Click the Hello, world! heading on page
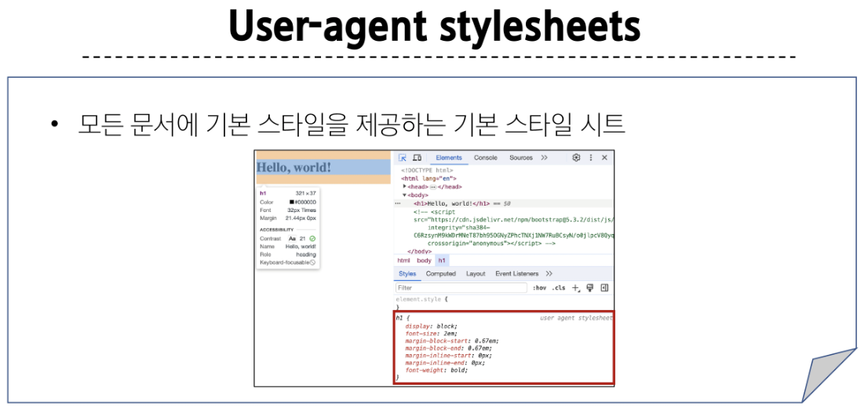Image resolution: width=868 pixels, height=413 pixels. (x=294, y=166)
